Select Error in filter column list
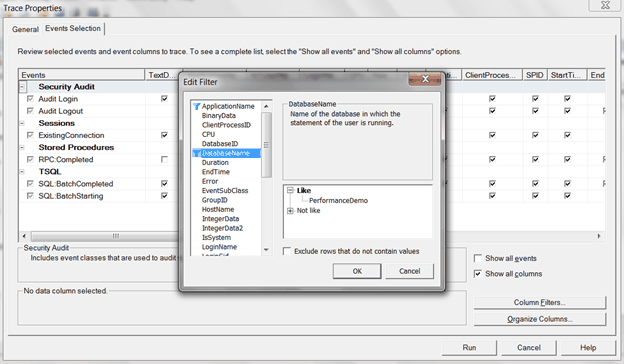 tap(210, 181)
